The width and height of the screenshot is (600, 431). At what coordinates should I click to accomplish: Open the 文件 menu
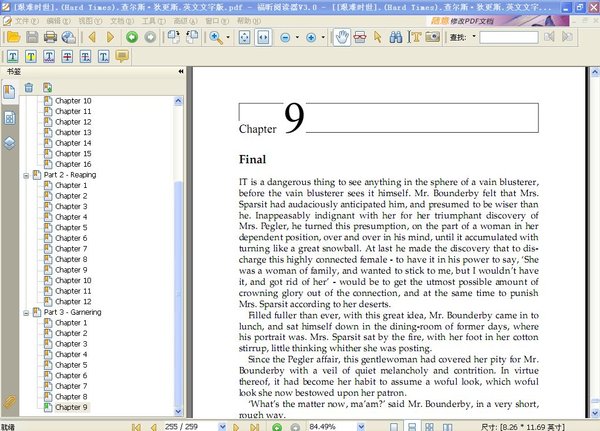(27, 21)
